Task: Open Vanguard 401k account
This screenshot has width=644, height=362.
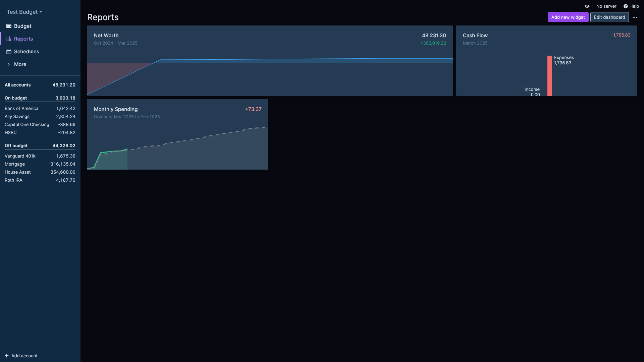Action: 40,156
